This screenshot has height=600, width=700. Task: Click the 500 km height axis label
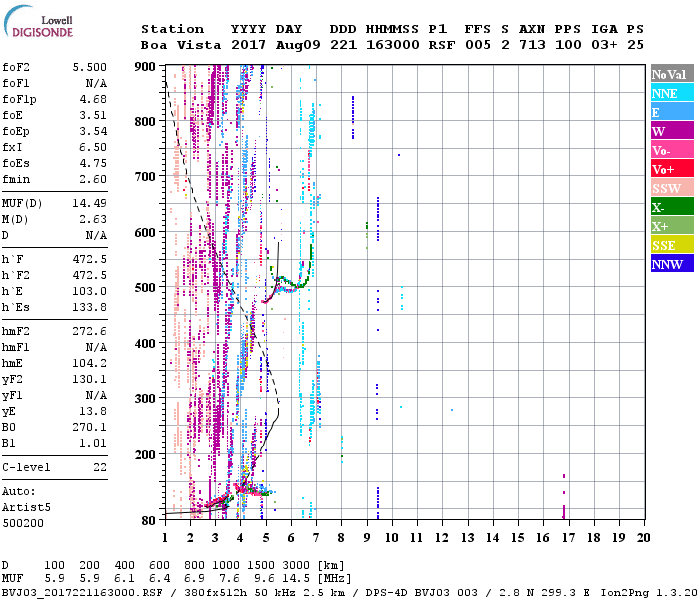[146, 487]
